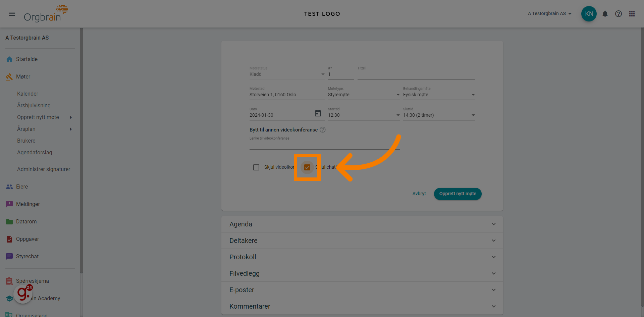Click the Avbryt button
The width and height of the screenshot is (644, 317).
pyautogui.click(x=419, y=194)
